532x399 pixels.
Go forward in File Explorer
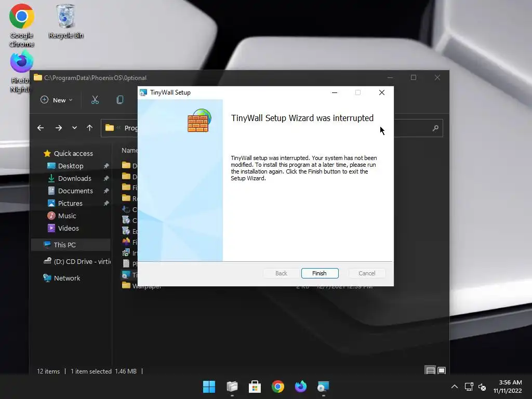(x=59, y=128)
